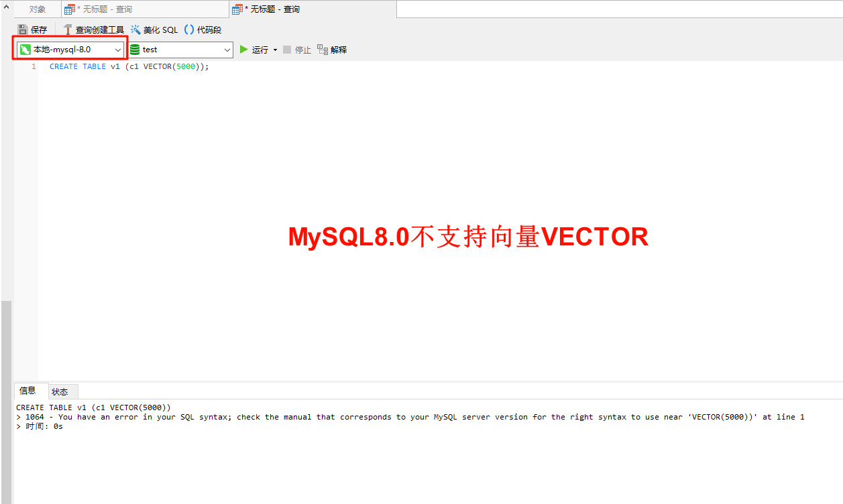
Task: Click the 解释 explain query icon
Action: coord(323,49)
